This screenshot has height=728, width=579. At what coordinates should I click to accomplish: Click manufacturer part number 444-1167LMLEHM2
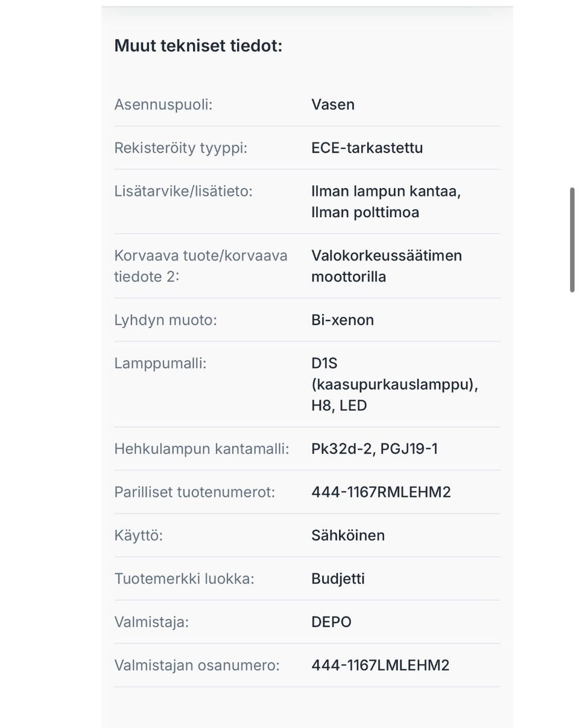pos(380,665)
